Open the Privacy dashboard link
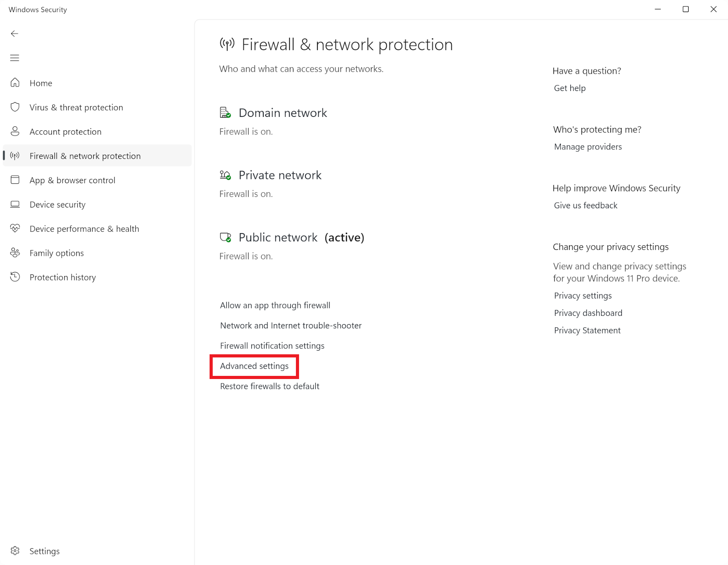The height and width of the screenshot is (565, 728). [588, 313]
